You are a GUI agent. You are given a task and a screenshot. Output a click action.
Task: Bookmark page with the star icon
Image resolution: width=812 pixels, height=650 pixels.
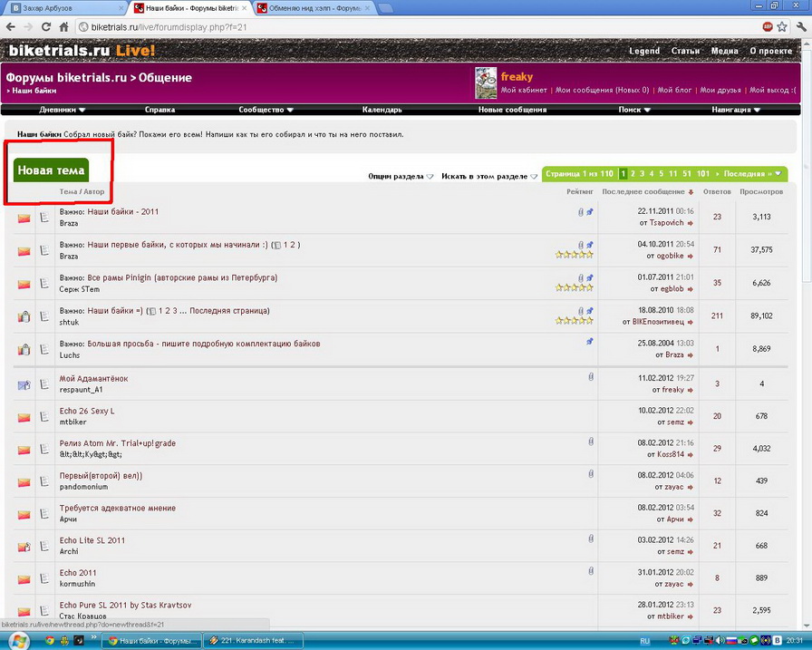pos(782,27)
